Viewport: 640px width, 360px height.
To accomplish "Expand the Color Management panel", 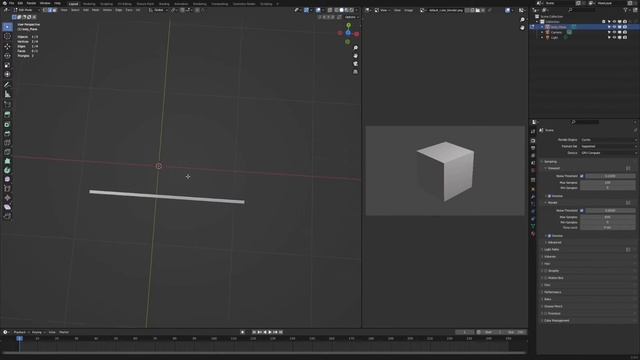I will (x=556, y=321).
